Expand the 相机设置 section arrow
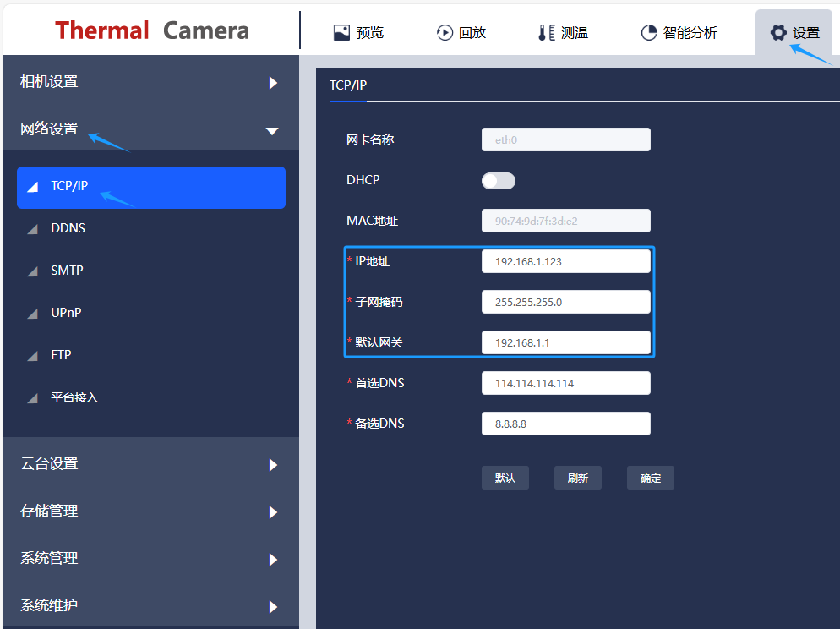Image resolution: width=840 pixels, height=629 pixels. click(273, 83)
